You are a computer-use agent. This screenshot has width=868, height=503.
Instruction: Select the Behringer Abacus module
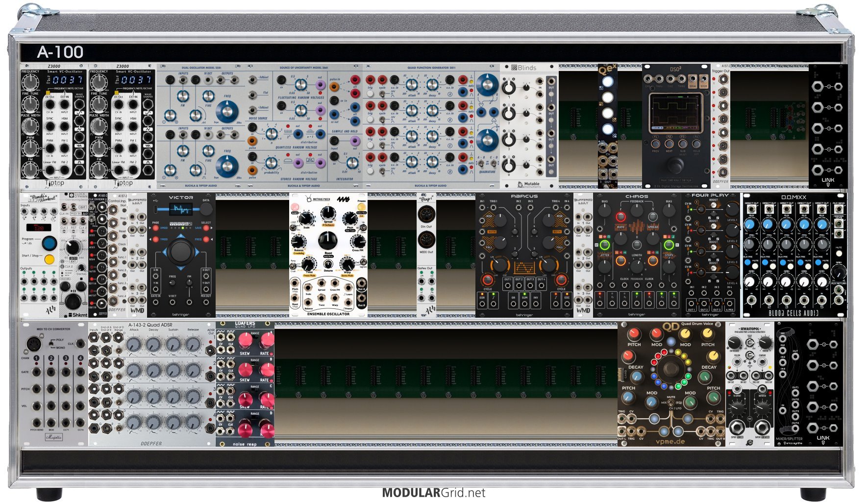524,255
